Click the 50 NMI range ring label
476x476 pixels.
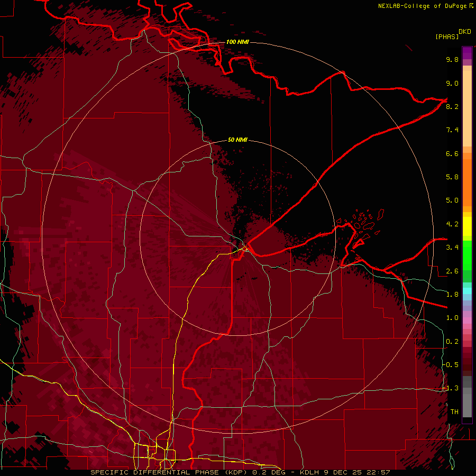pos(237,140)
